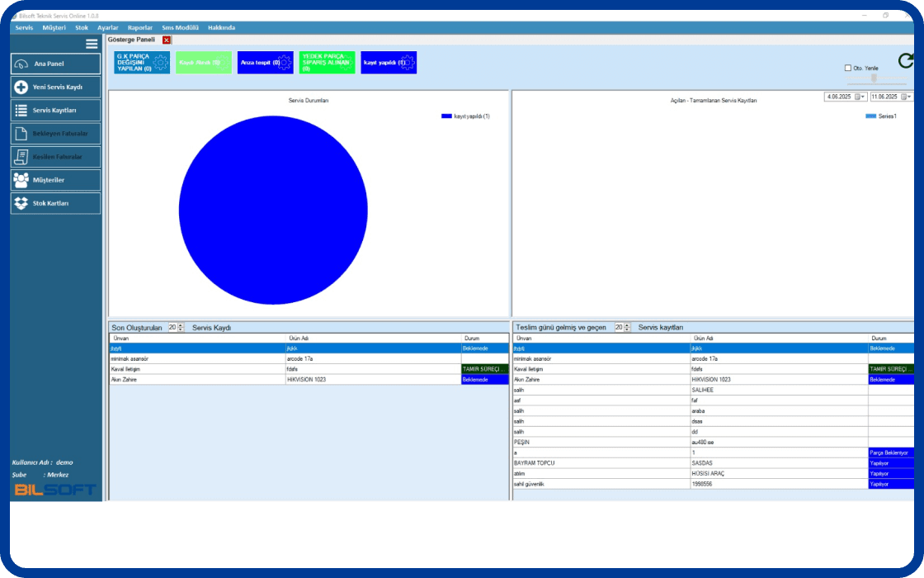Enable the Oto. Yenile checkbox
Image resolution: width=924 pixels, height=578 pixels.
pyautogui.click(x=848, y=68)
